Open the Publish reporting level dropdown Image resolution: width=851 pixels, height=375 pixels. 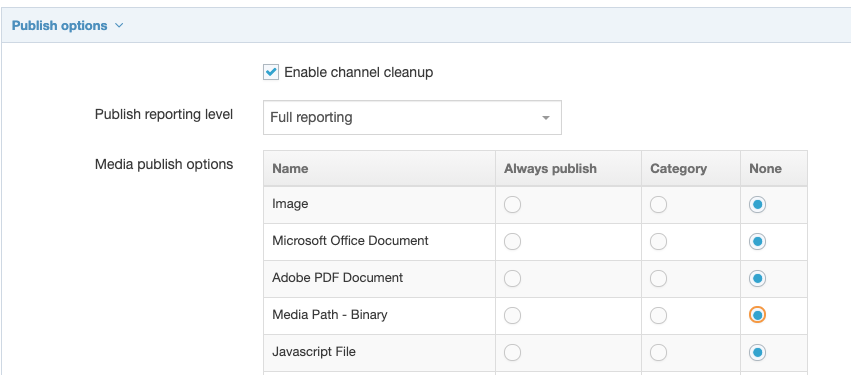pos(412,117)
